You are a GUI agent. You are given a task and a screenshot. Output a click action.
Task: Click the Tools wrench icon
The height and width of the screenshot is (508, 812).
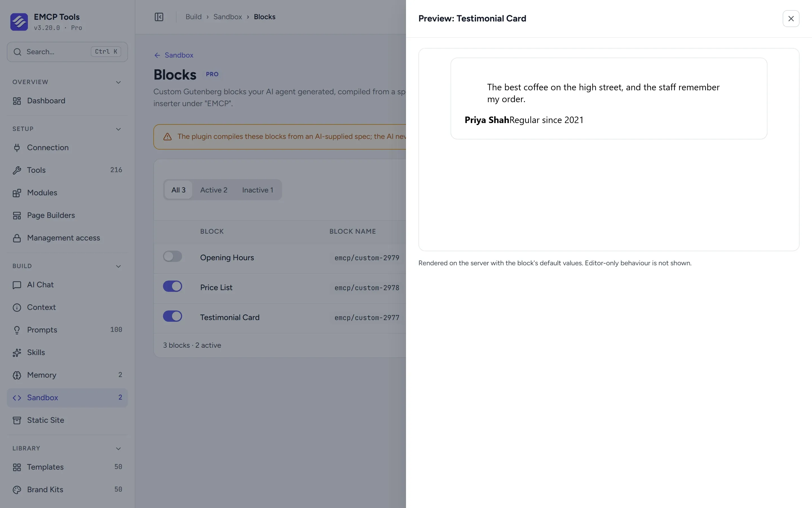click(x=17, y=170)
